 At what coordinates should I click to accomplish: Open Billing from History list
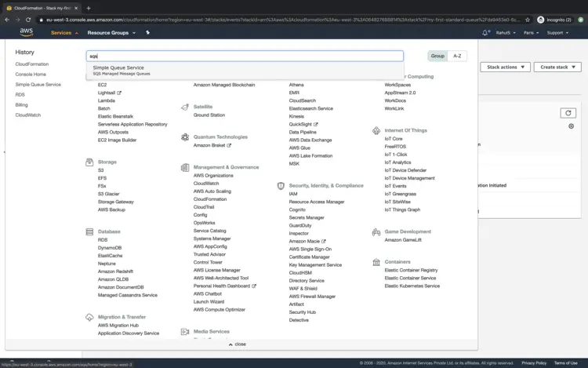[x=21, y=104]
